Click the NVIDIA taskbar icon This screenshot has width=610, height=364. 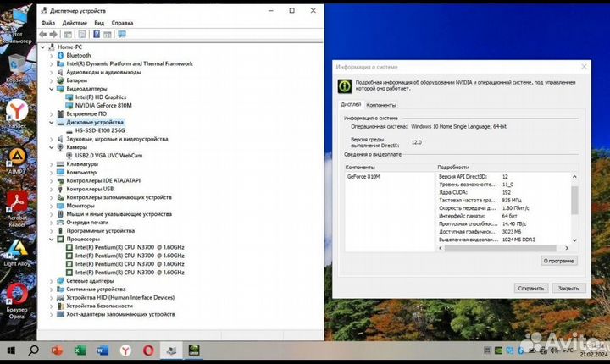pyautogui.click(x=194, y=350)
